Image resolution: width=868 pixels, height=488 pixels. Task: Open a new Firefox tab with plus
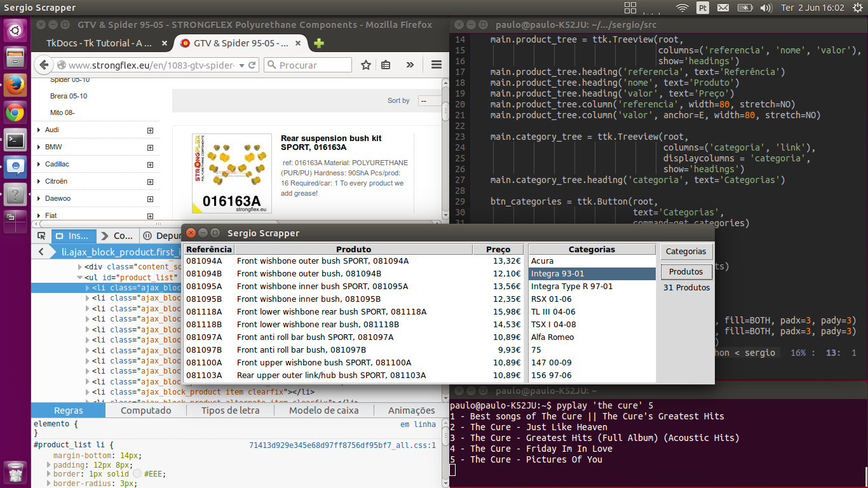tap(319, 43)
